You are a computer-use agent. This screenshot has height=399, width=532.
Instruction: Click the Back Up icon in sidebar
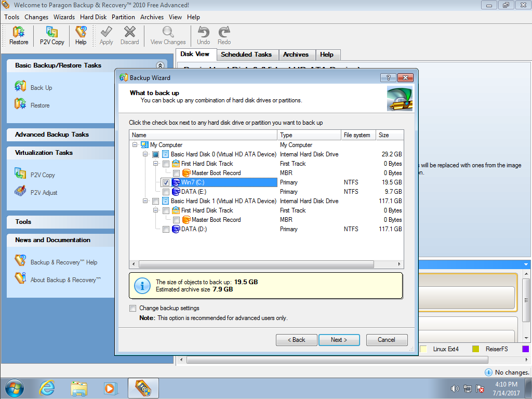click(21, 87)
